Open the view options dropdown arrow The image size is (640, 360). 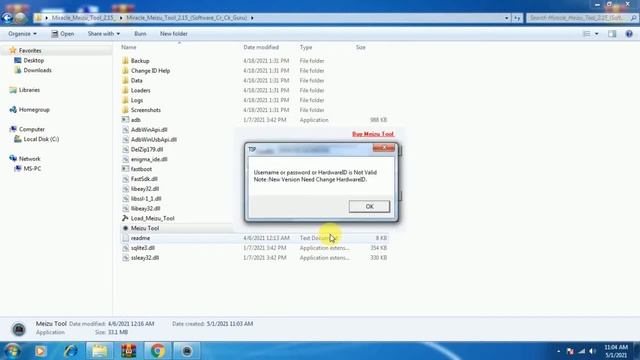(597, 34)
